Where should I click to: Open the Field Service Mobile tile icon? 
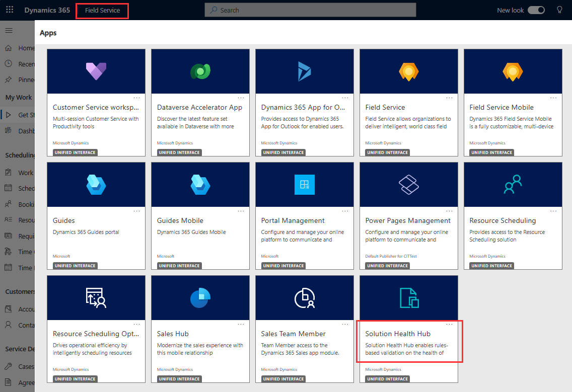tap(513, 72)
